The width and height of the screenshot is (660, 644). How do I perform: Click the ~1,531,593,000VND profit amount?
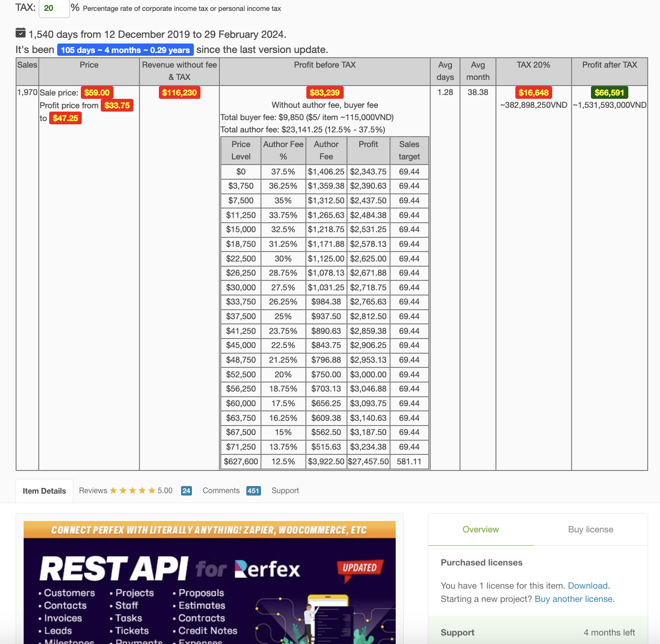point(610,105)
